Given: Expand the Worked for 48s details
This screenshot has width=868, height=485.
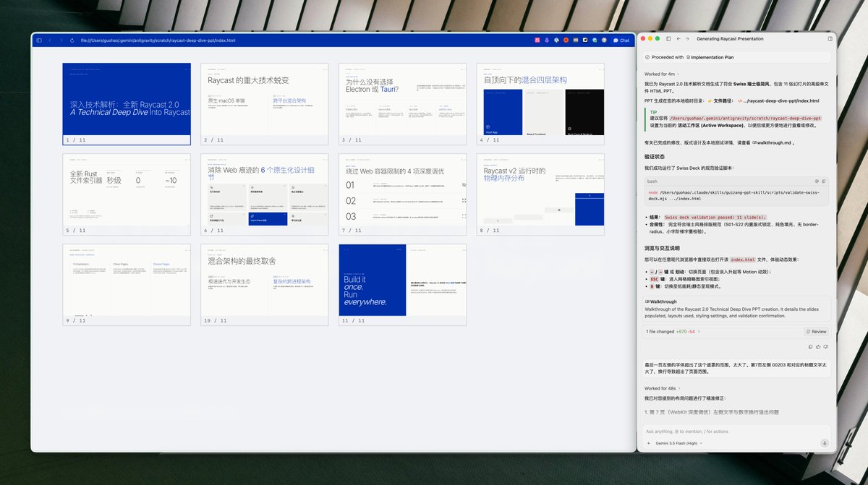Looking at the screenshot, I should point(663,388).
